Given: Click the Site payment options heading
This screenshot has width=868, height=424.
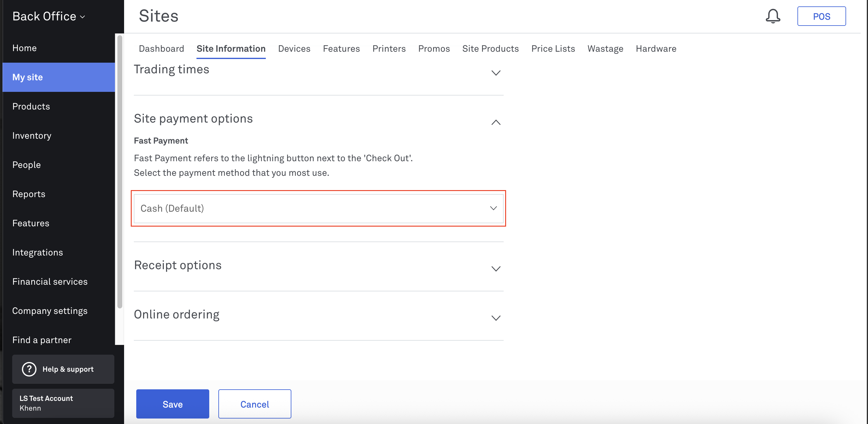Looking at the screenshot, I should (193, 119).
